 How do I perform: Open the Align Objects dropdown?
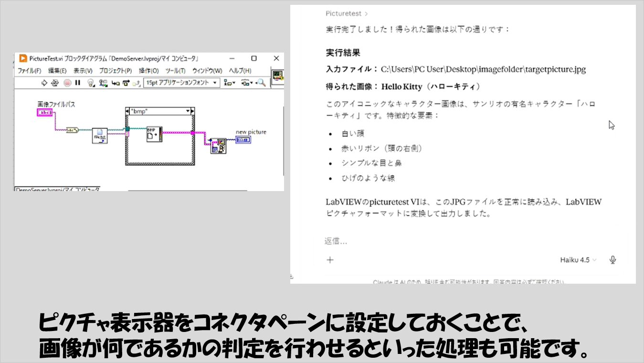click(x=230, y=83)
